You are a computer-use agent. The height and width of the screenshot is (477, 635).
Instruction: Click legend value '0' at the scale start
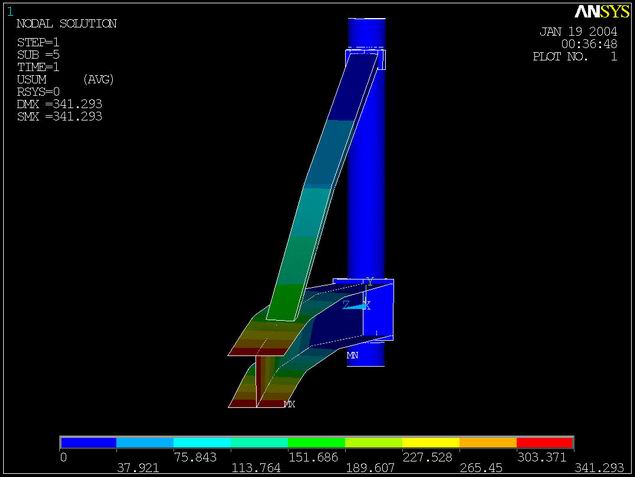(x=64, y=457)
